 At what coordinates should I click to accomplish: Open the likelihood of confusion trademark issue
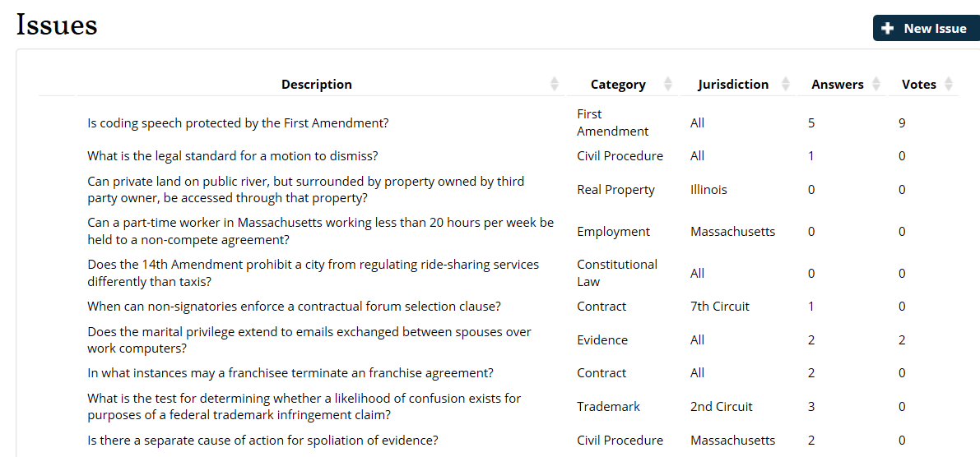pyautogui.click(x=304, y=406)
